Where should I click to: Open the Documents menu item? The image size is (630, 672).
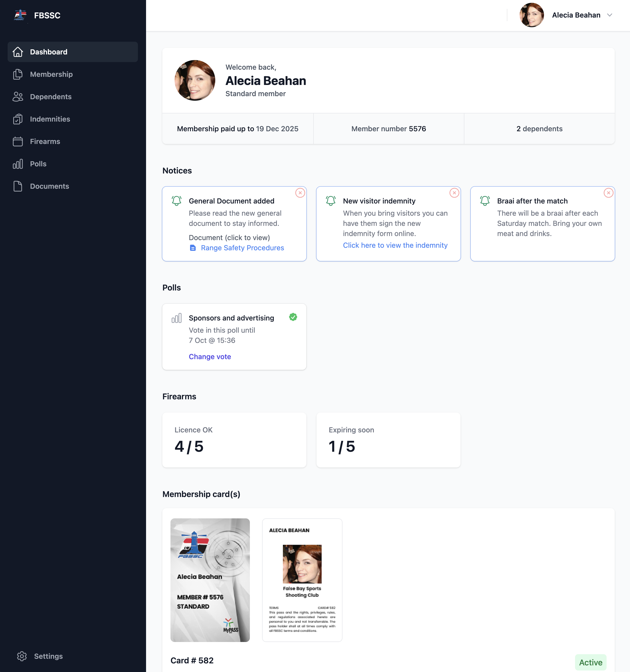coord(49,186)
